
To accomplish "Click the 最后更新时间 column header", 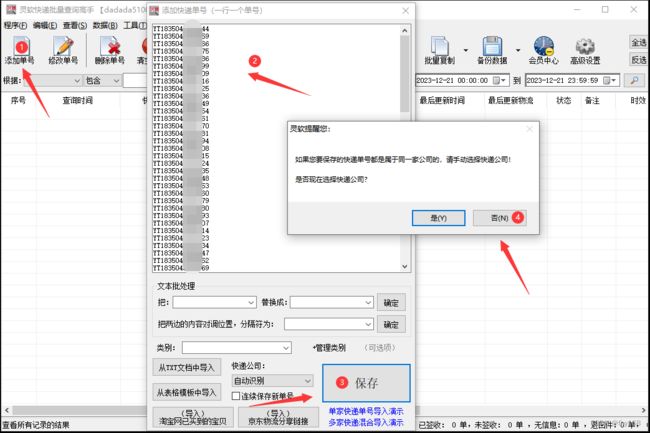I will click(x=442, y=100).
